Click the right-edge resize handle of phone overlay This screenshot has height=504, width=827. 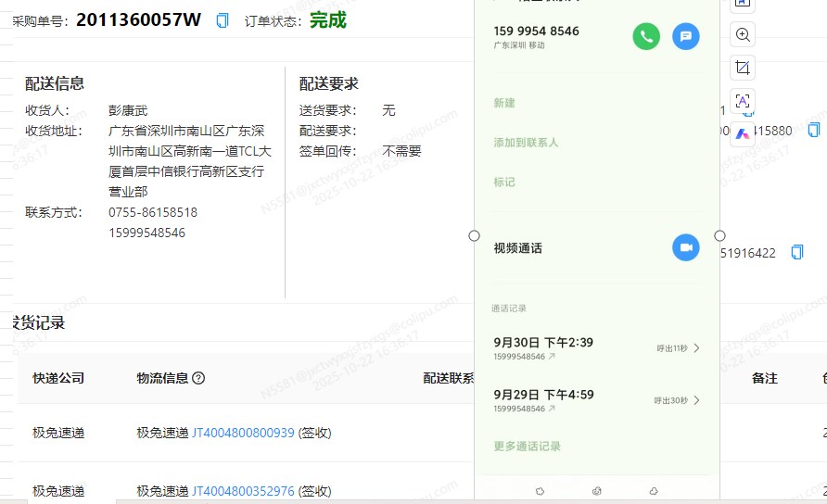click(719, 236)
